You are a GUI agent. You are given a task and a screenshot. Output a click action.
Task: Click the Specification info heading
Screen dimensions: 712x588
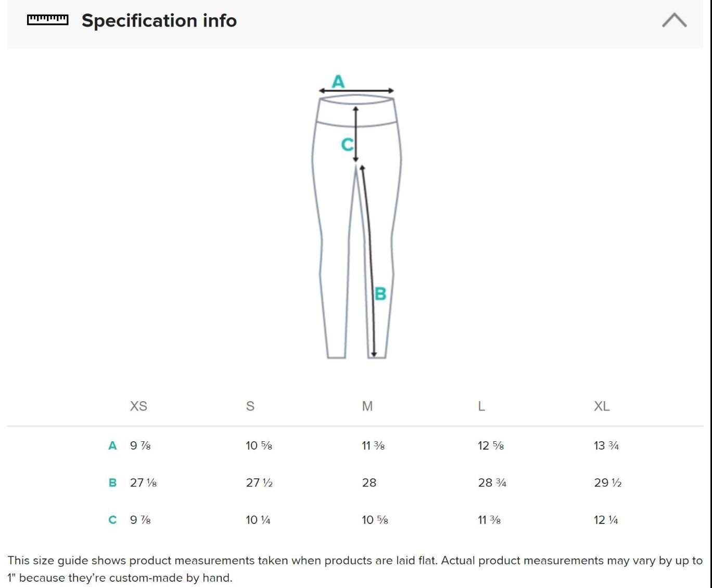[x=159, y=21]
